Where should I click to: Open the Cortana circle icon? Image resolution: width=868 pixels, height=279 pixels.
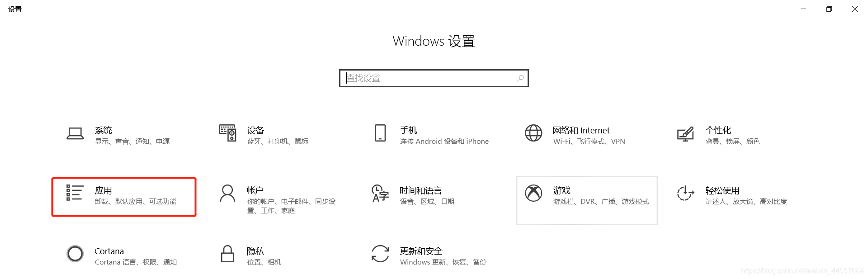[x=75, y=254]
